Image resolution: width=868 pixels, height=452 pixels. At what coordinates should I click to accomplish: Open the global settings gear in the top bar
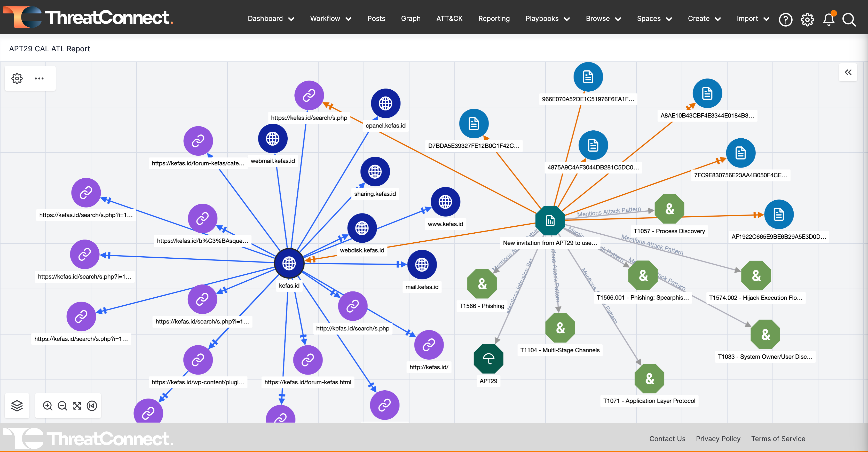(807, 20)
